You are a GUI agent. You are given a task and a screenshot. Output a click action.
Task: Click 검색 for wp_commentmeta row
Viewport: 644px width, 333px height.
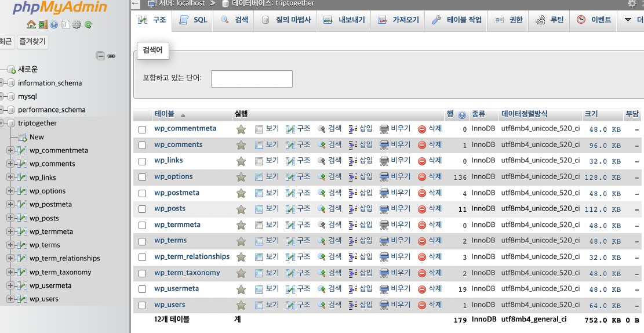coord(329,129)
